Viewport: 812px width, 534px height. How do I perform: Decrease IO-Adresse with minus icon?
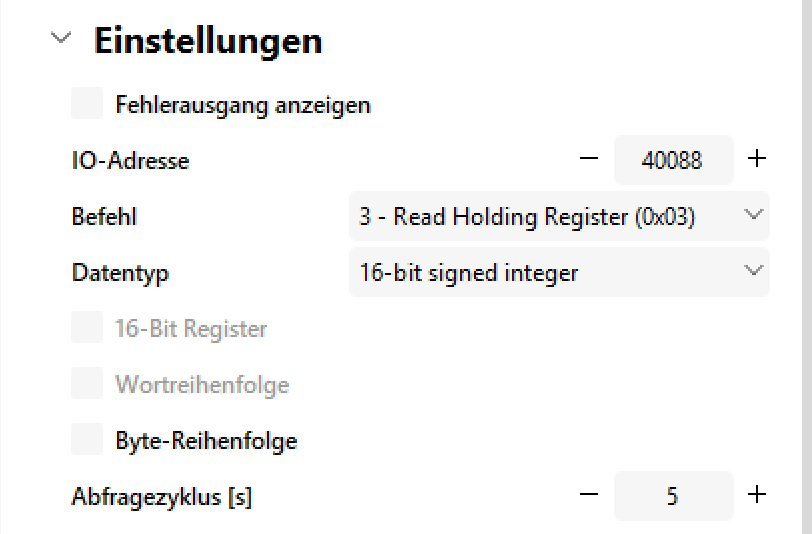click(589, 159)
